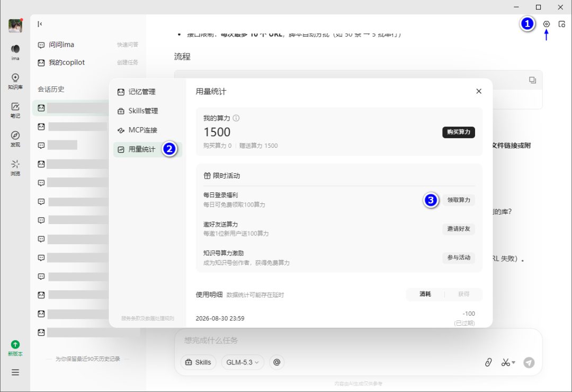The image size is (572, 392).
Task: Expand the scissors tool dropdown arrow
Action: click(x=514, y=362)
